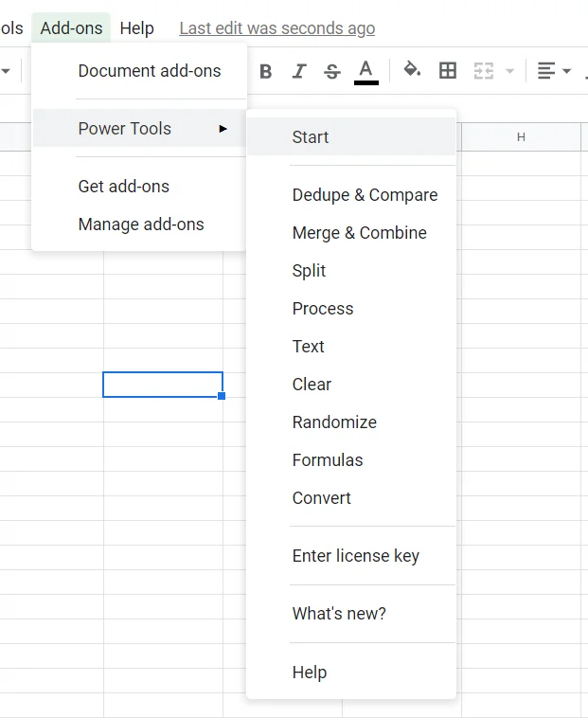Image resolution: width=588 pixels, height=718 pixels.
Task: Open the horizontal align dropdown
Action: pos(554,71)
